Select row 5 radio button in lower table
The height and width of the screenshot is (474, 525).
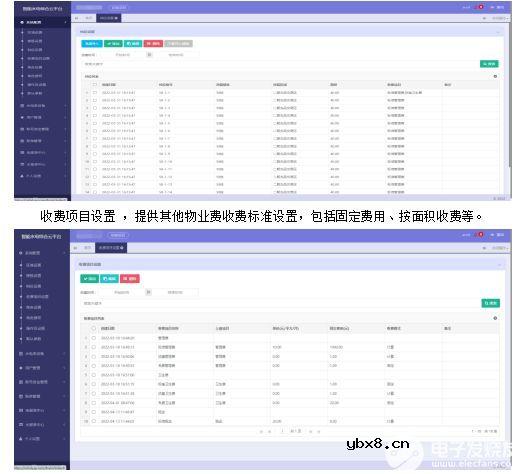pos(94,375)
